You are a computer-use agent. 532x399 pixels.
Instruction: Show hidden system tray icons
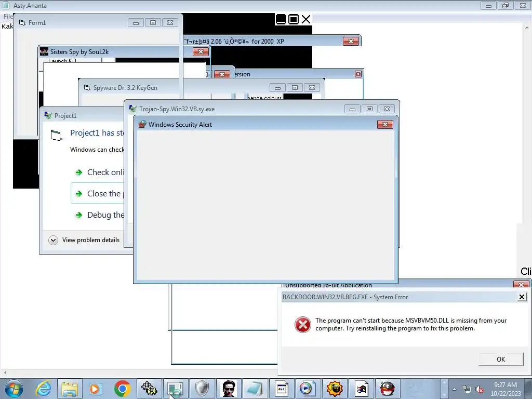(454, 390)
